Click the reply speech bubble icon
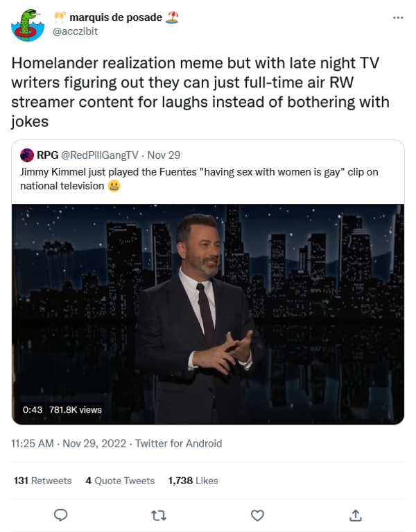 coord(61,515)
